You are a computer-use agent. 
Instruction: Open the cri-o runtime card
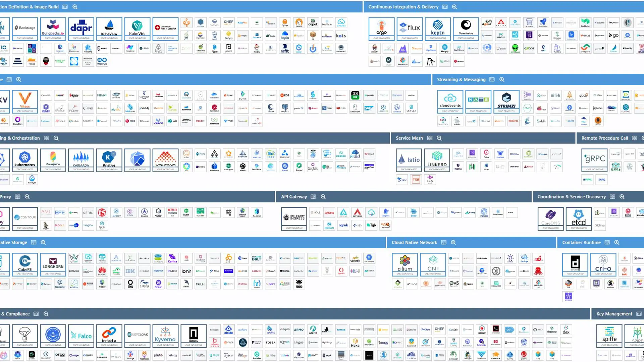coord(603,265)
